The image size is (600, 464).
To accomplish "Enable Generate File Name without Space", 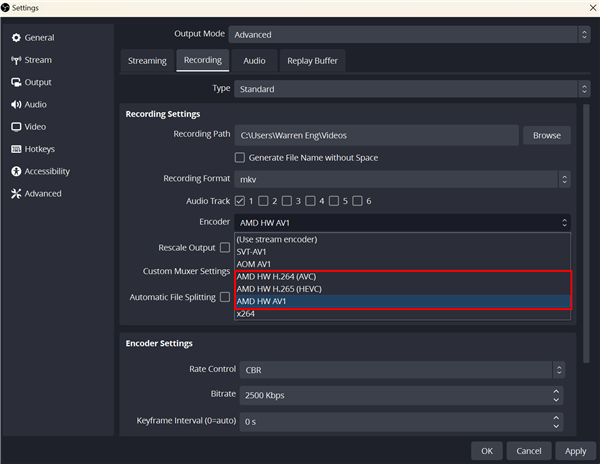I will click(240, 157).
